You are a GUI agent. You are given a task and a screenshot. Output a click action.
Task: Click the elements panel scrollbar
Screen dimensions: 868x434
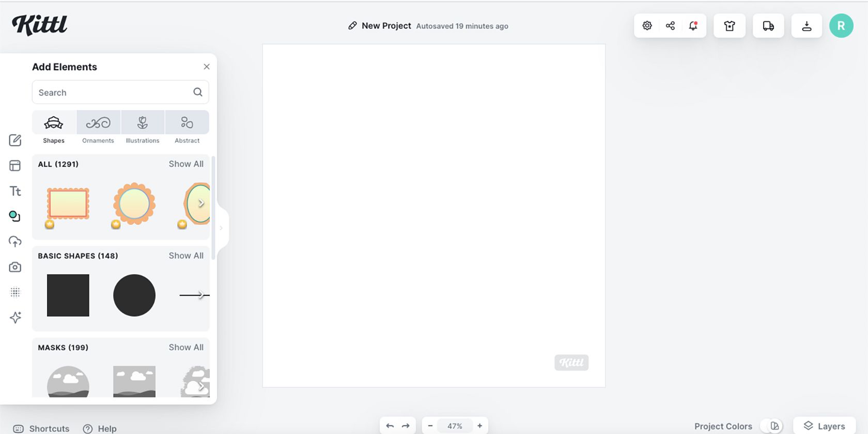coord(213,208)
